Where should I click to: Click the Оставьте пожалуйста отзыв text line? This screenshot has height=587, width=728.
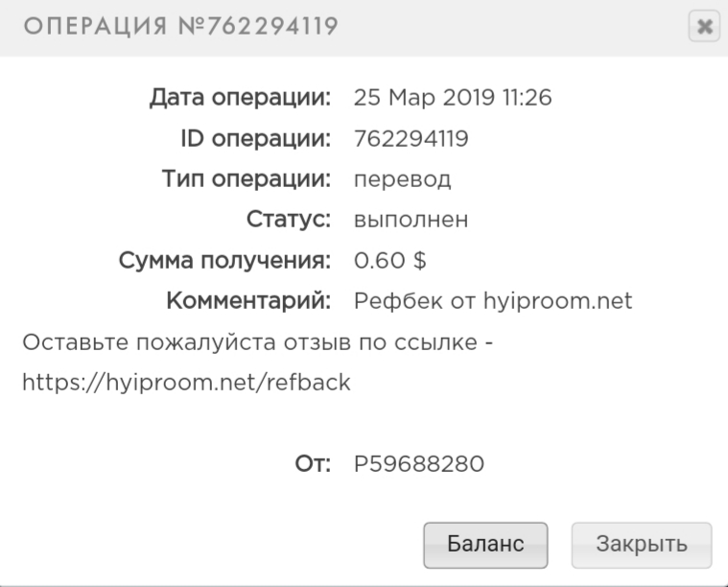257,342
